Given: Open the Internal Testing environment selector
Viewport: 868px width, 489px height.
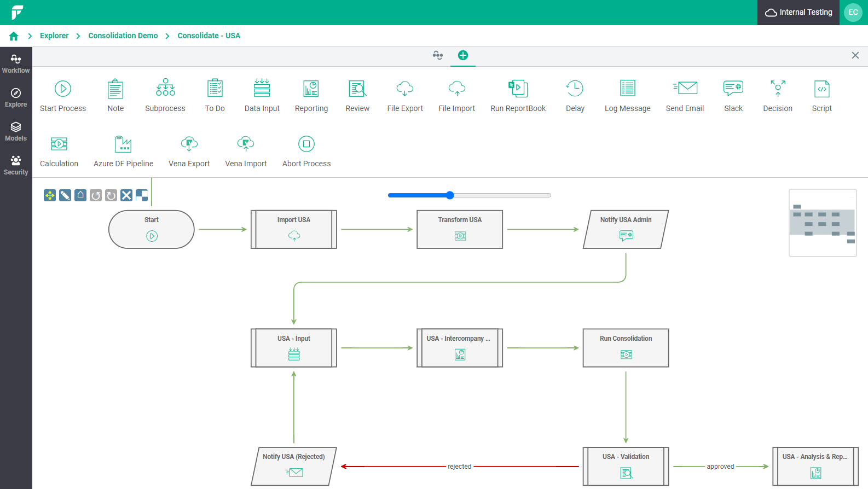Looking at the screenshot, I should coord(798,13).
